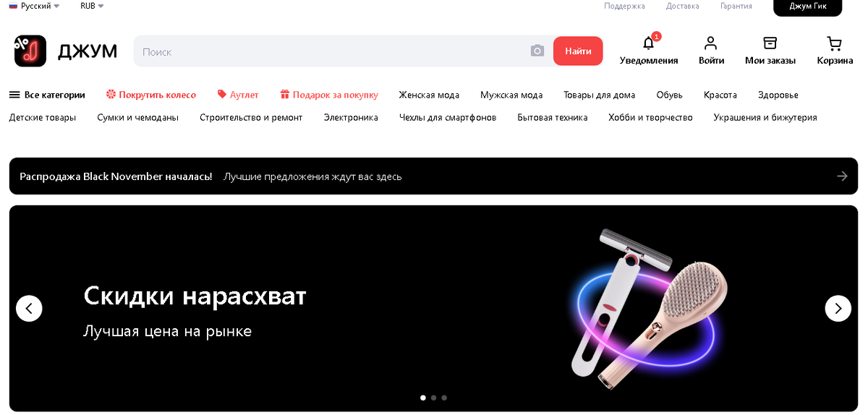The width and height of the screenshot is (868, 415).
Task: Click the Джум Гик black button
Action: click(808, 7)
